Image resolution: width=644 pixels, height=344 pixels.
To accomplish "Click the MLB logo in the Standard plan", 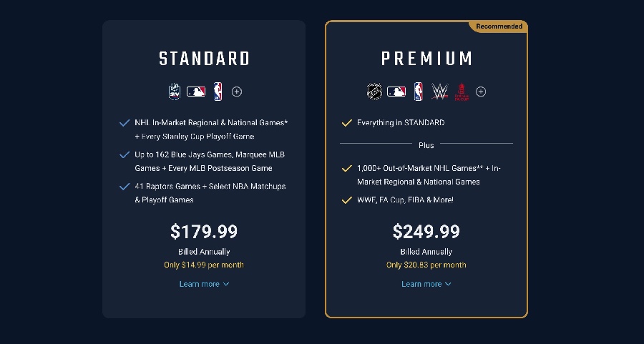I will 196,92.
